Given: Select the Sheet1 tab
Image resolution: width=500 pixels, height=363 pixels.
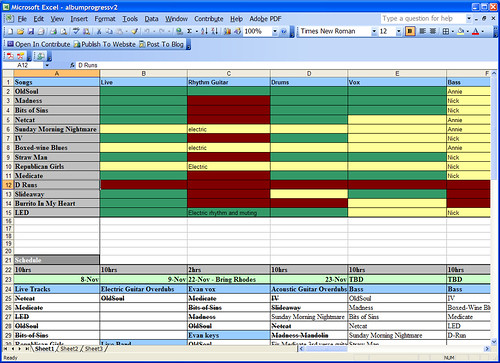Looking at the screenshot, I should pyautogui.click(x=44, y=349).
